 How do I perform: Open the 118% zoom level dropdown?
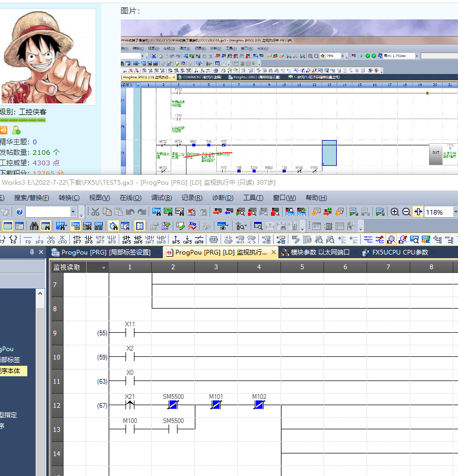click(455, 212)
